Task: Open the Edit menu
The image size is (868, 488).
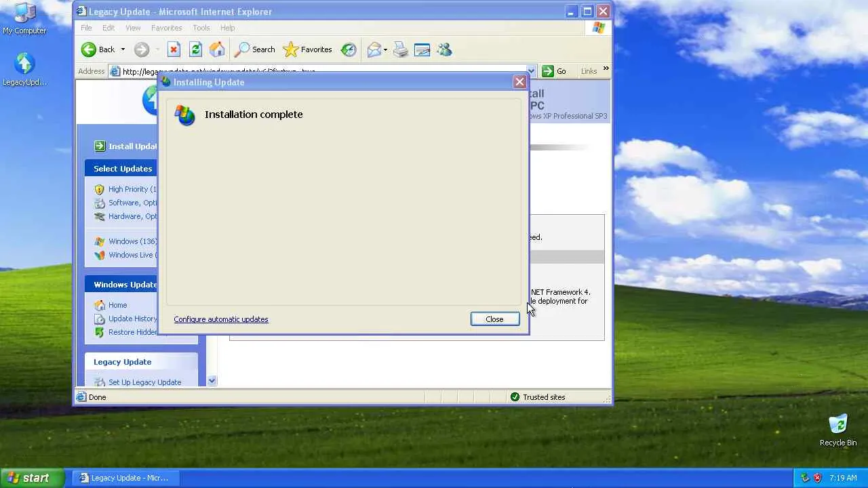Action: (108, 28)
